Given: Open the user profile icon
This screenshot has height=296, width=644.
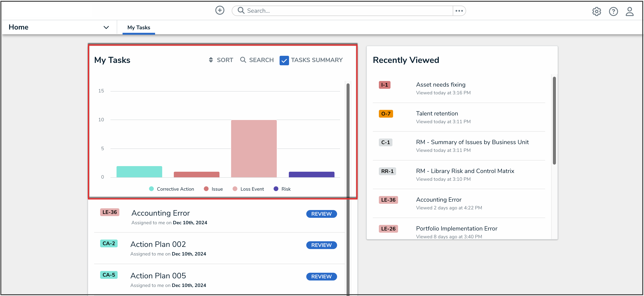Looking at the screenshot, I should click(x=629, y=11).
